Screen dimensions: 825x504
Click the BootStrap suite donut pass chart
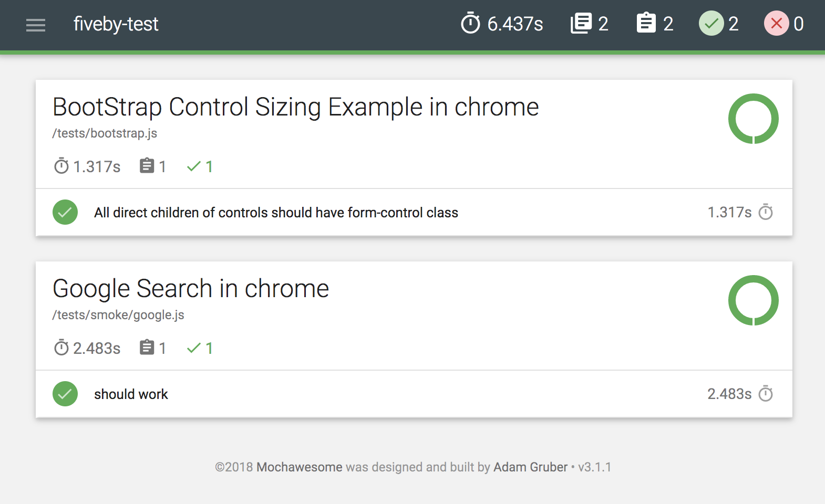click(753, 119)
